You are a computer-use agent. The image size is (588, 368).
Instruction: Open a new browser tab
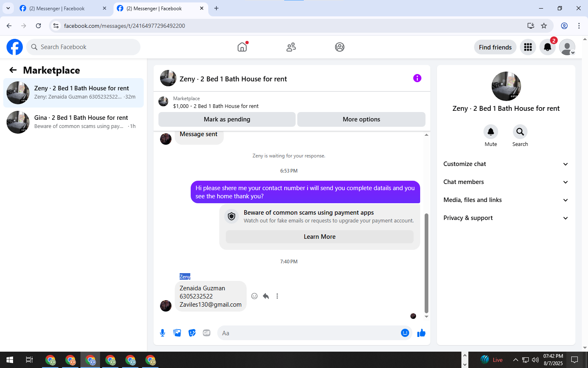(216, 8)
